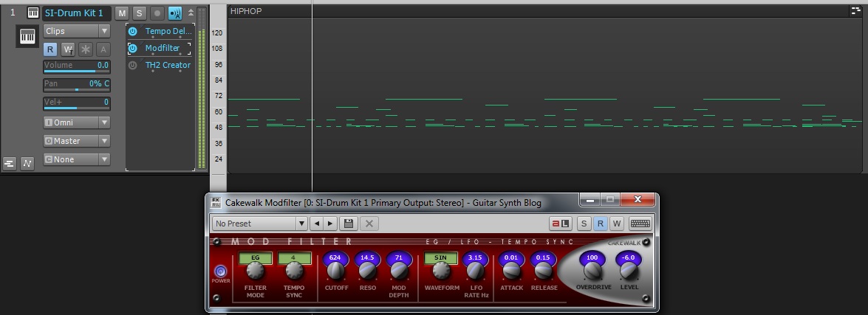
Task: Delete preset with the X icon
Action: pyautogui.click(x=369, y=224)
